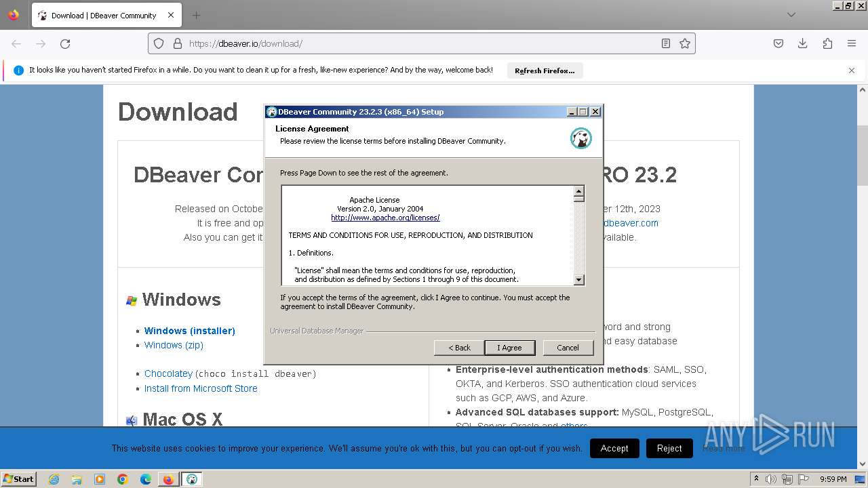This screenshot has height=488, width=868.
Task: Click Install from Microsoft Store link
Action: (x=201, y=388)
